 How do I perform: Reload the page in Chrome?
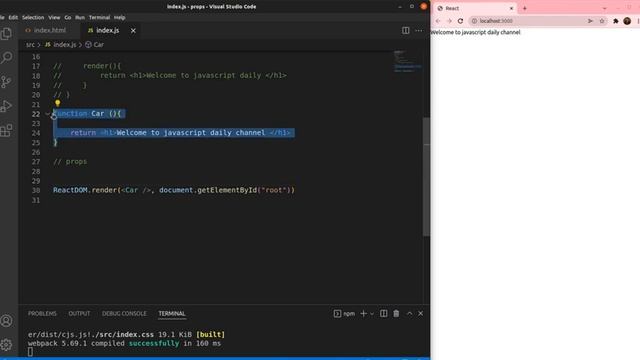(x=460, y=21)
